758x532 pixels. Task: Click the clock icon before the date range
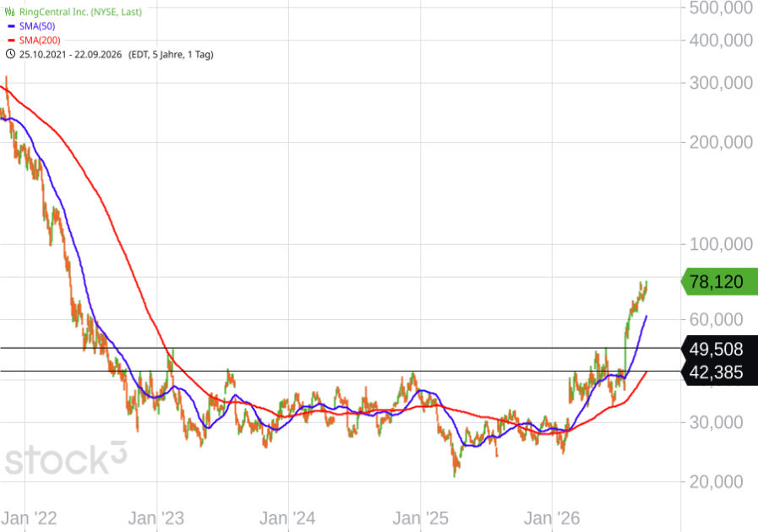coord(10,54)
